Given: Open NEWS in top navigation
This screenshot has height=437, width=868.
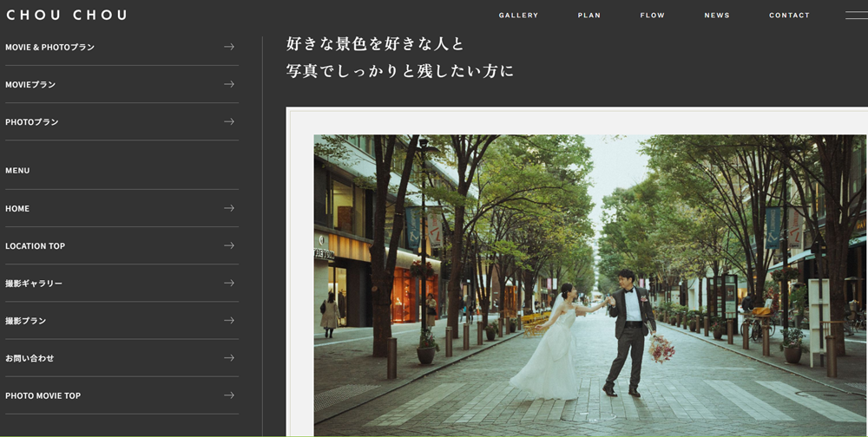Looking at the screenshot, I should coord(716,16).
